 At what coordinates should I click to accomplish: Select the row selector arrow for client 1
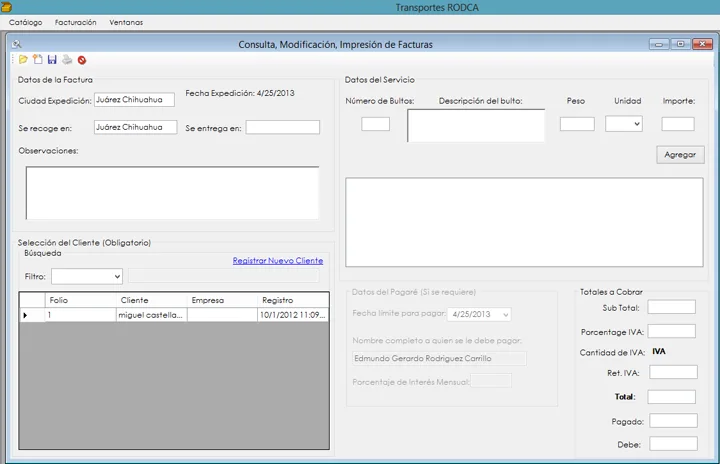(32, 315)
